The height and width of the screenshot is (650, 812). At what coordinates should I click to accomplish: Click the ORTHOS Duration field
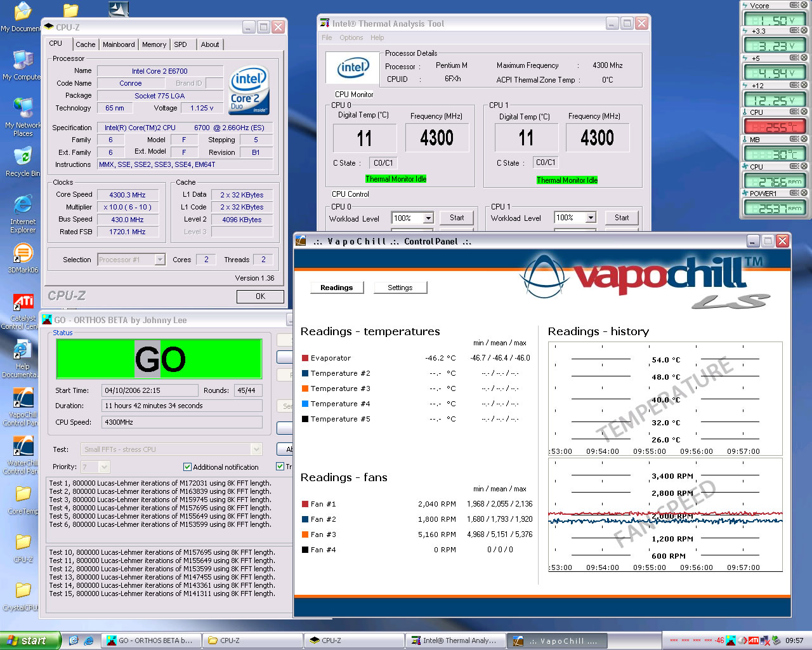click(x=182, y=406)
